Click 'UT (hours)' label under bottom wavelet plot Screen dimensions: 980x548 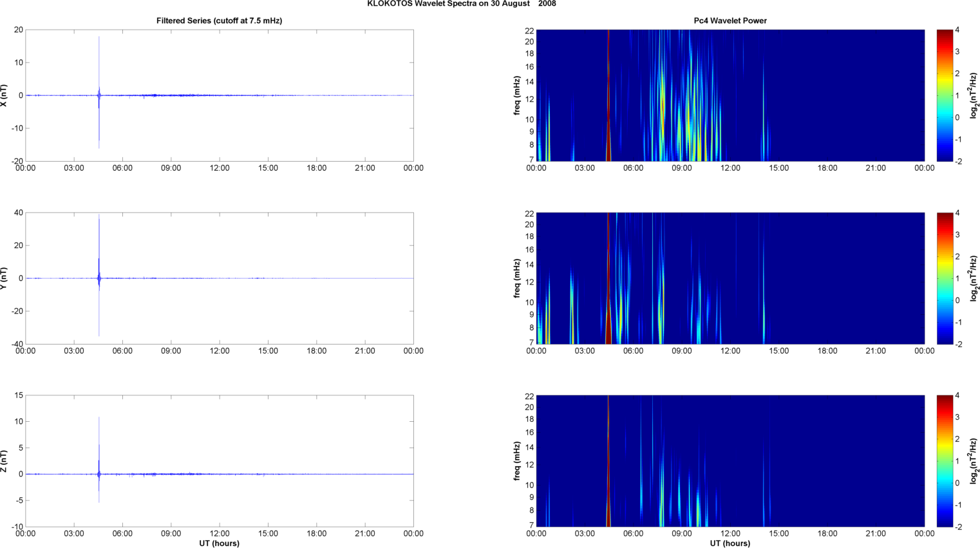click(x=730, y=543)
